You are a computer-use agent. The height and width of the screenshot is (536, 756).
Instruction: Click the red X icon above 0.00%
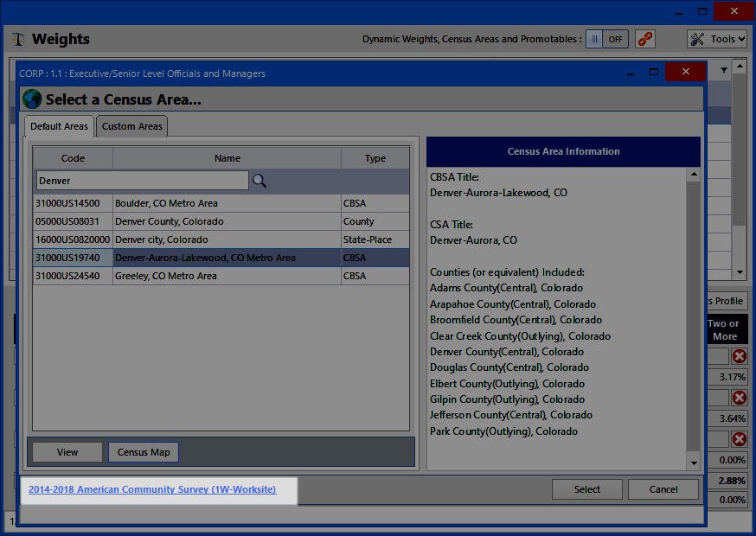coord(739,439)
